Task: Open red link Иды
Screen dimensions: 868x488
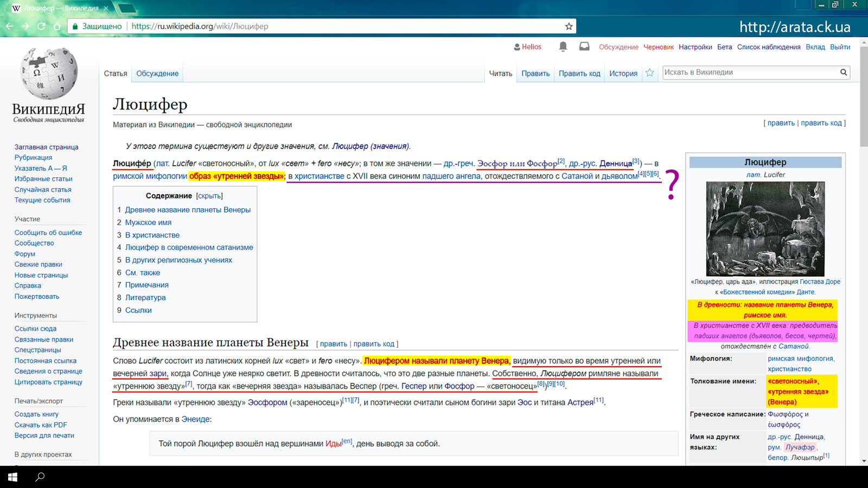Action: coord(334,444)
